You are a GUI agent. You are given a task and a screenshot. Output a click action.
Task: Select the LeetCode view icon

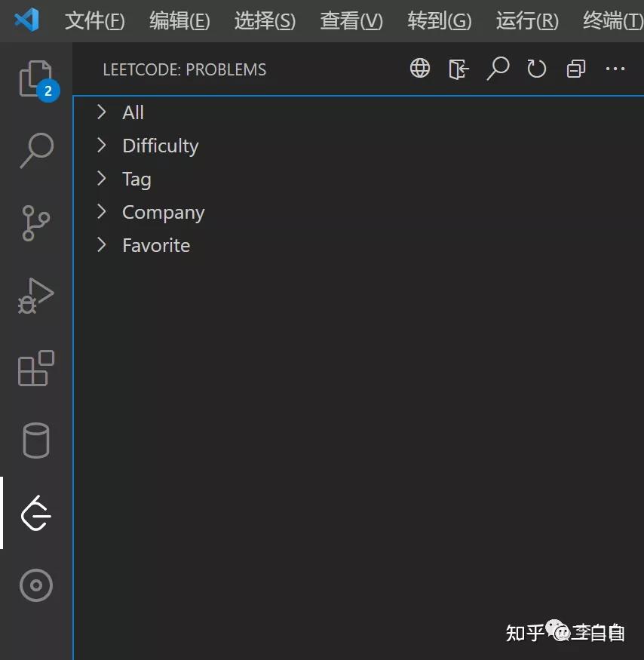click(x=35, y=513)
